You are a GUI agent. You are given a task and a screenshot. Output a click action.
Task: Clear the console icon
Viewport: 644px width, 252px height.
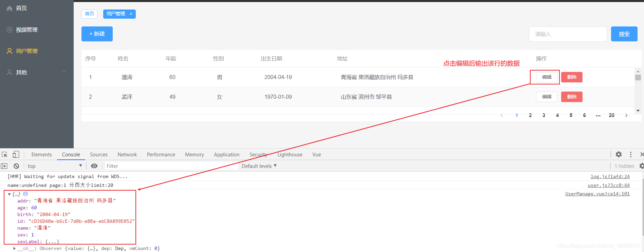[x=16, y=166]
